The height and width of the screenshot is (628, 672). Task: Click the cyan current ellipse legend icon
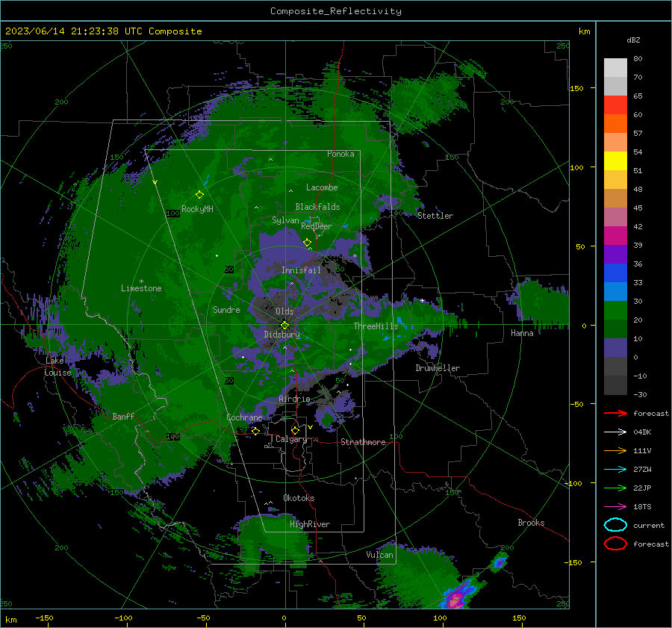coord(615,525)
